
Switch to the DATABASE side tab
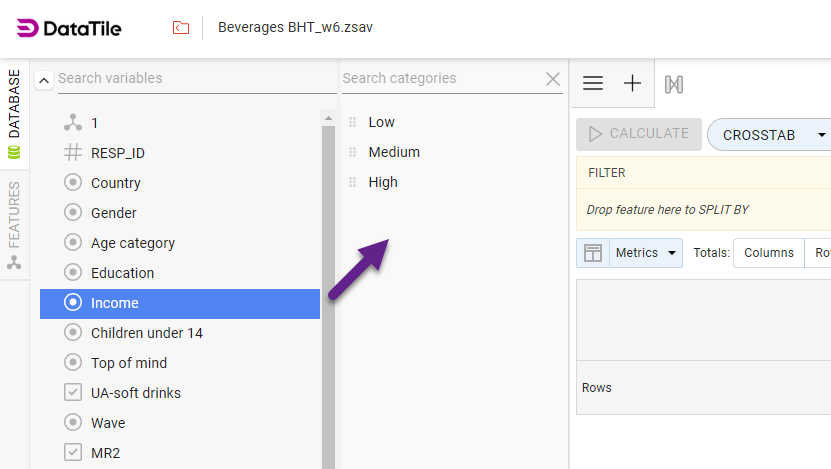14,110
